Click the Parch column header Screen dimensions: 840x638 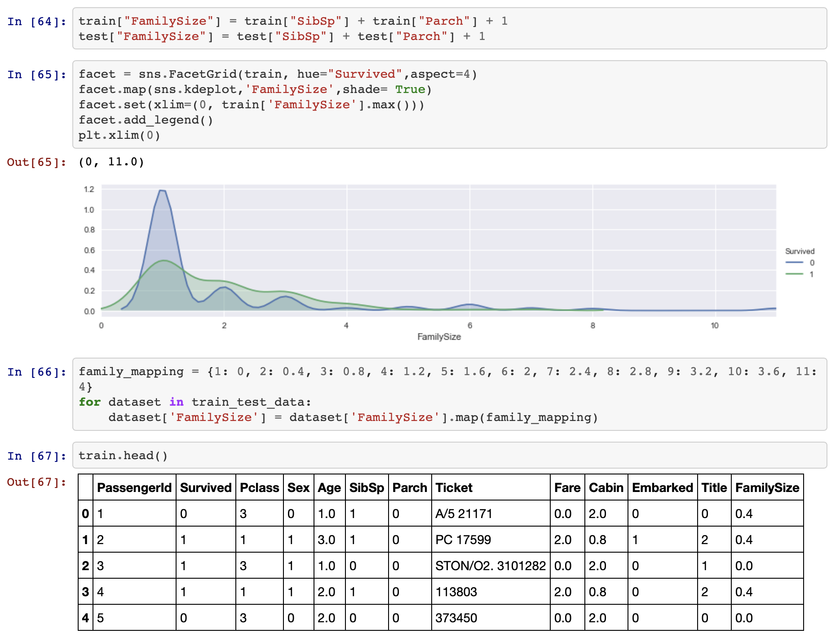(x=410, y=487)
